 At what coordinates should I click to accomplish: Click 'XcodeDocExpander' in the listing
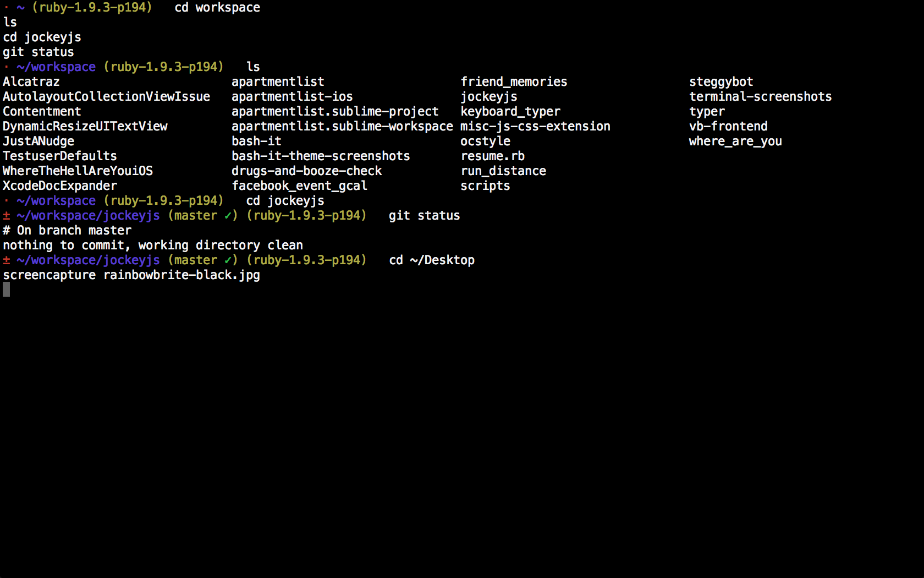(60, 186)
